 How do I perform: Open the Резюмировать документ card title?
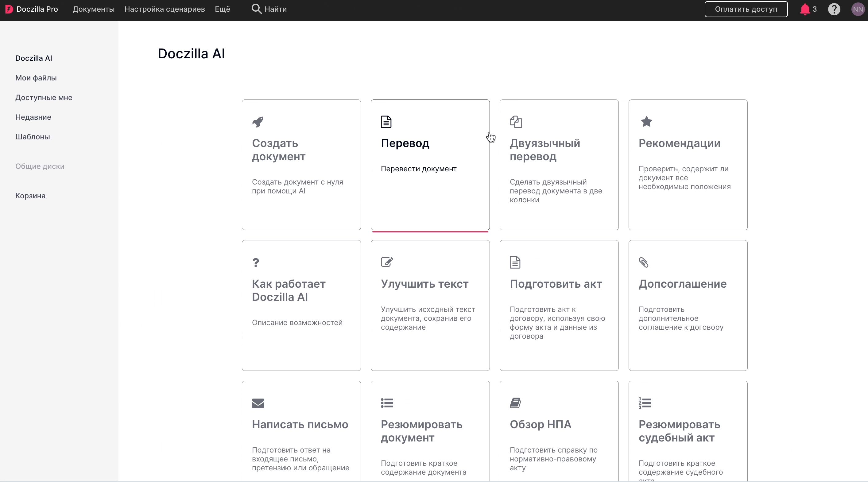[x=421, y=431]
